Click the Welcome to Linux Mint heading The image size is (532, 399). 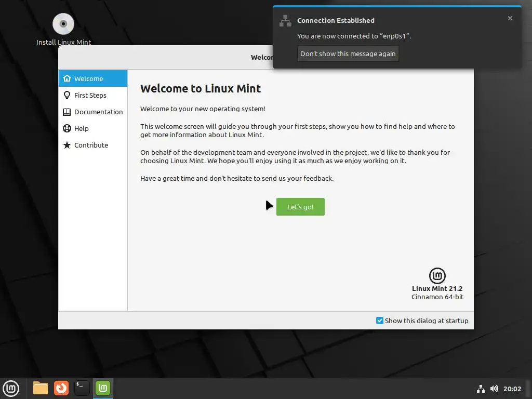[x=201, y=88]
